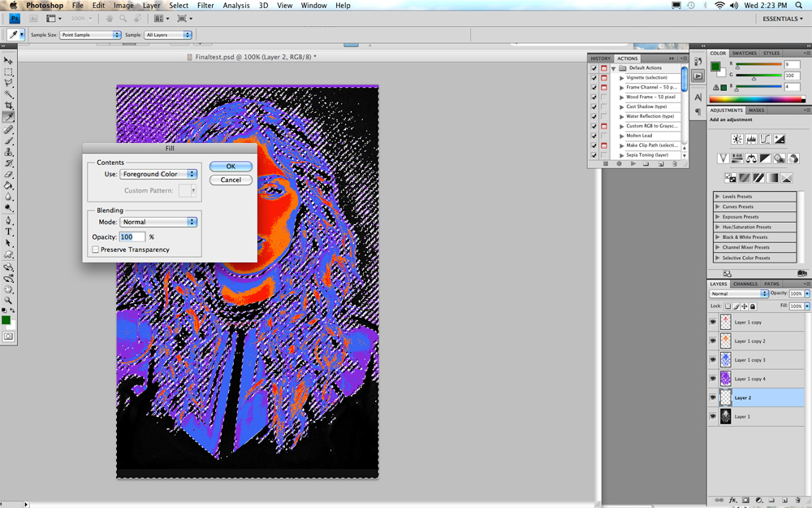The width and height of the screenshot is (812, 508).
Task: Switch to the Swatches tab
Action: 744,54
